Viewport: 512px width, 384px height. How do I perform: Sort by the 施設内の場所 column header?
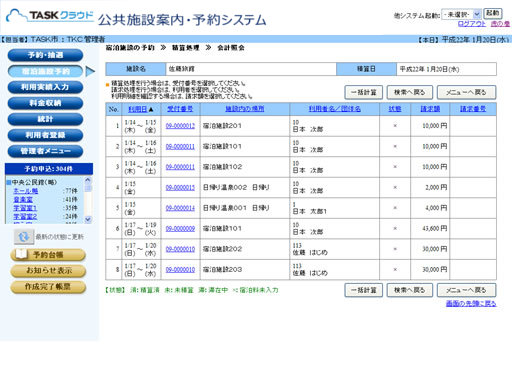(x=245, y=109)
